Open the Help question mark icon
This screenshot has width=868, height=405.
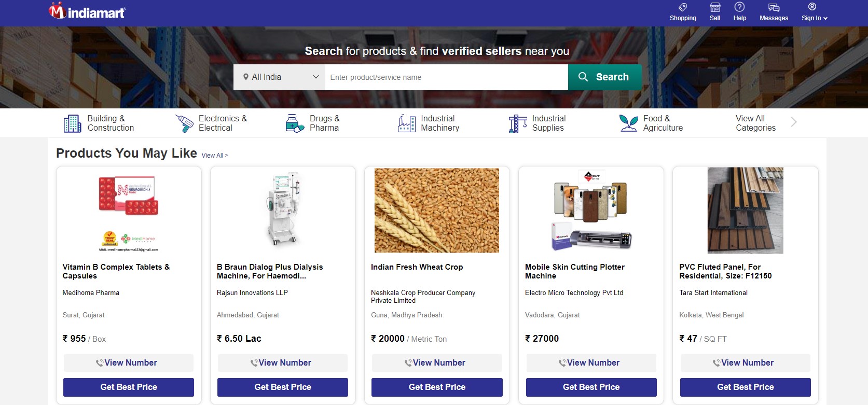[x=740, y=7]
